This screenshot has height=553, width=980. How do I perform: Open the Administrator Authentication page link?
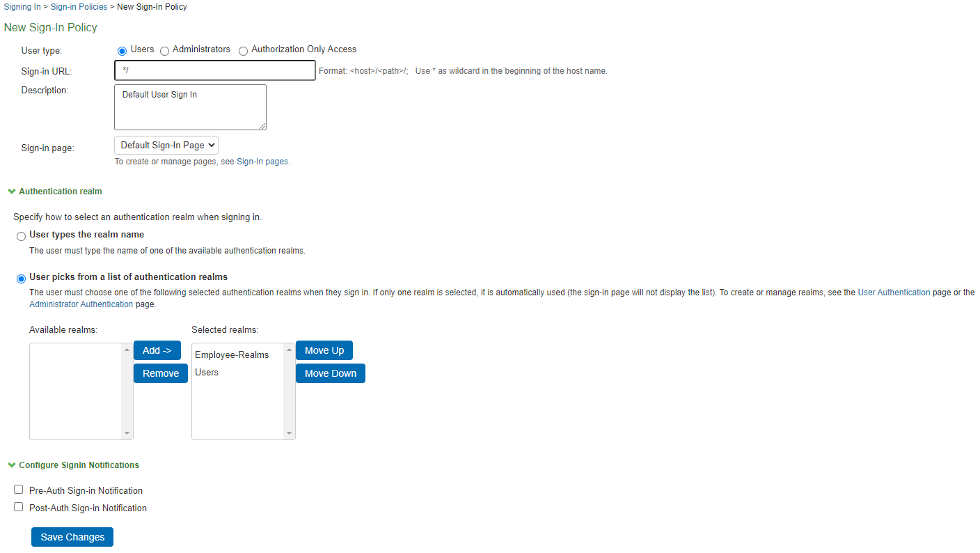[x=81, y=304]
